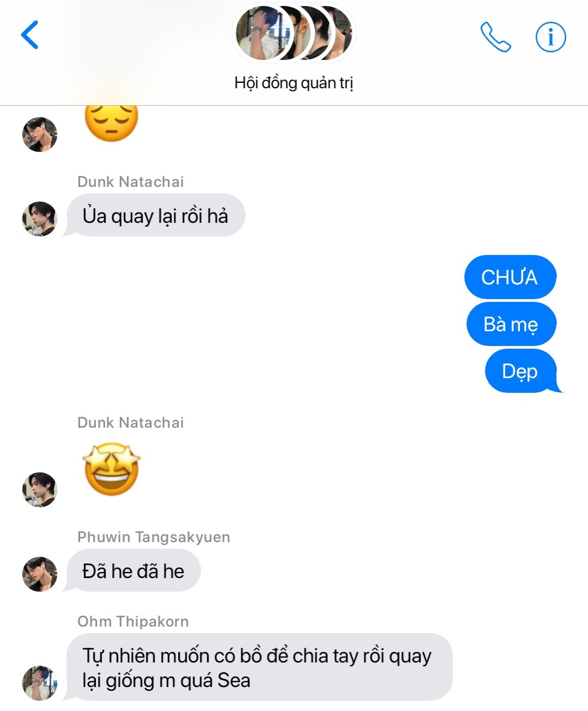
Task: Open avatar beside the pensive emoji
Action: tap(40, 135)
